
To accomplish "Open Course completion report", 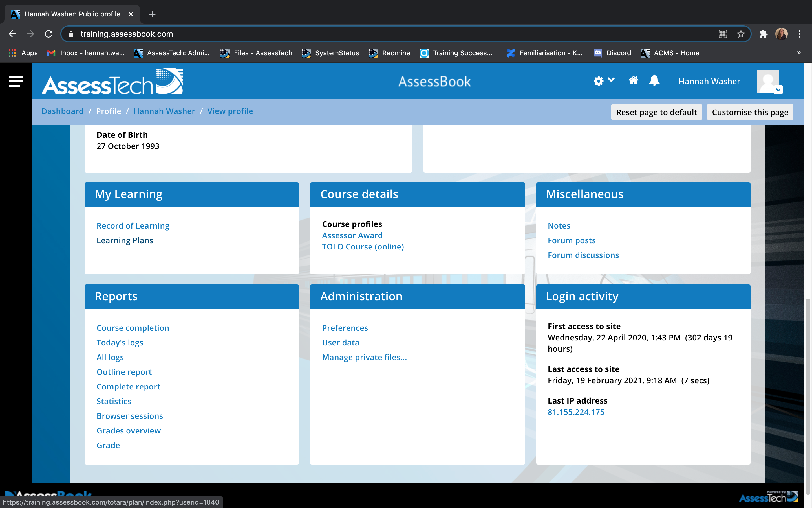I will point(133,328).
